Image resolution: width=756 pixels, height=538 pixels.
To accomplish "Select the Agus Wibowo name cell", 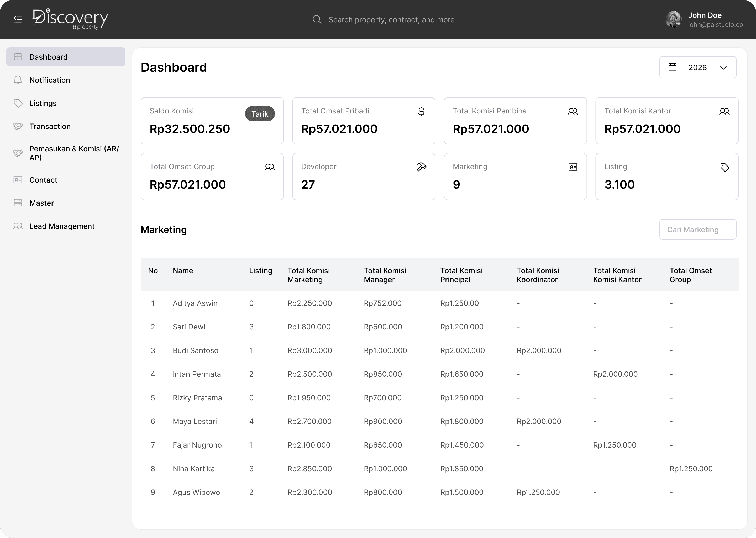I will pyautogui.click(x=196, y=492).
